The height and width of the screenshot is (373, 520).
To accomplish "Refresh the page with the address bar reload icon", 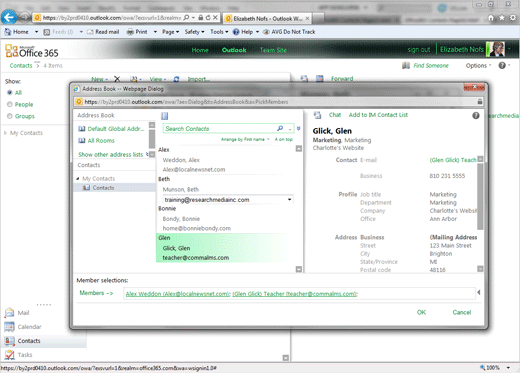I will click(x=208, y=18).
